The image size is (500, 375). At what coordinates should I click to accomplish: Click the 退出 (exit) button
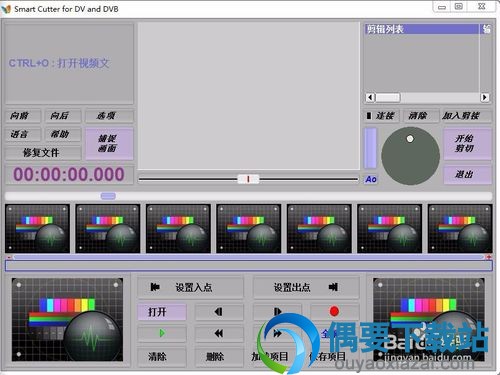pos(467,174)
